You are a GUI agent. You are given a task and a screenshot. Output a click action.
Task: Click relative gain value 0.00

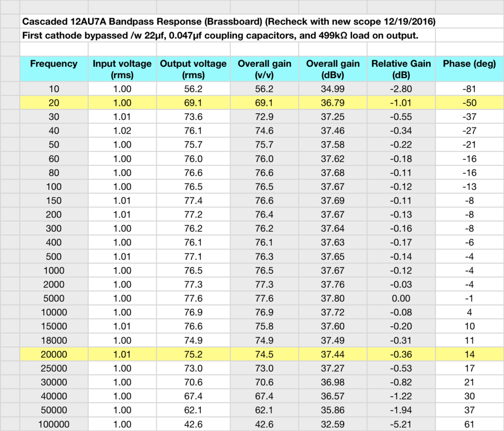coord(401,298)
